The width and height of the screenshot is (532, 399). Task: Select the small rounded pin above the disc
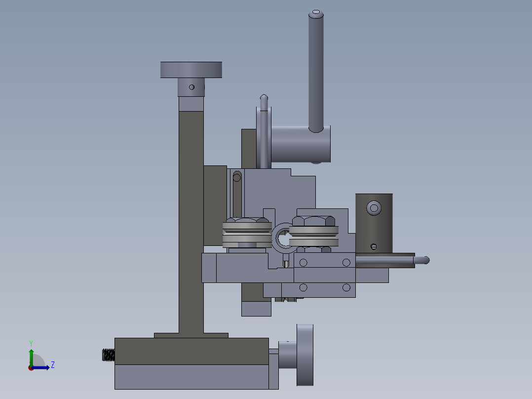[x=264, y=103]
